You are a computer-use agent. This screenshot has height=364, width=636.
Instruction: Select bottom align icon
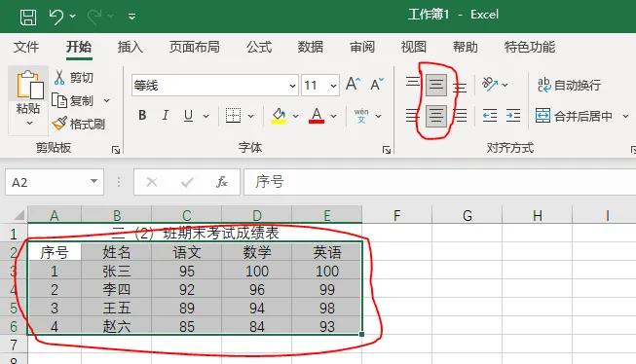[x=460, y=87]
